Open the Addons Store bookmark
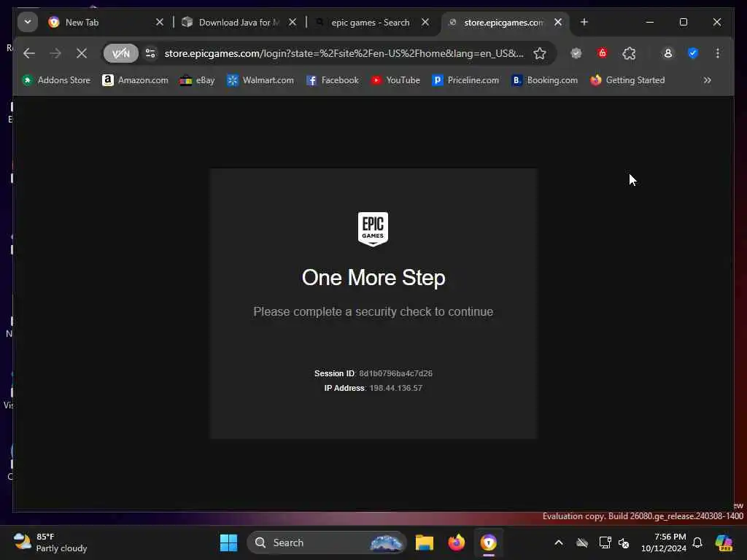This screenshot has width=747, height=560. point(57,80)
